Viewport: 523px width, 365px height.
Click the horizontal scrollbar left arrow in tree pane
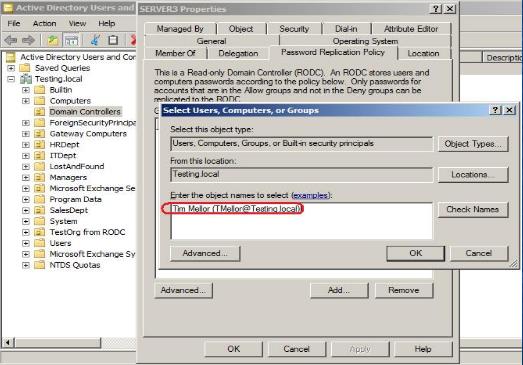pos(8,342)
